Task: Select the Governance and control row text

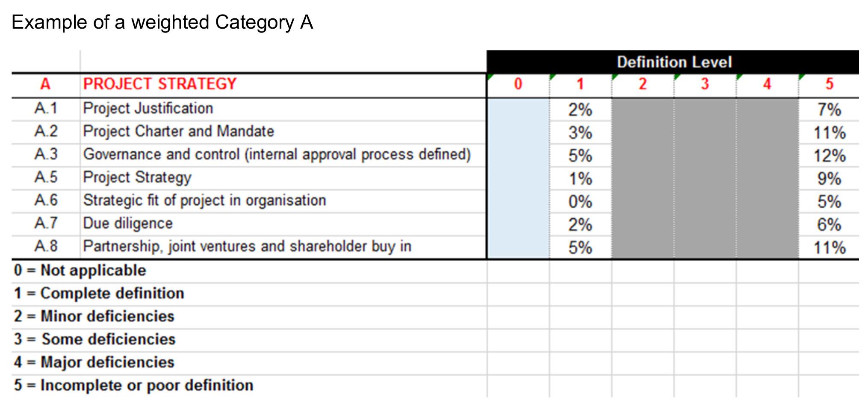Action: [283, 155]
